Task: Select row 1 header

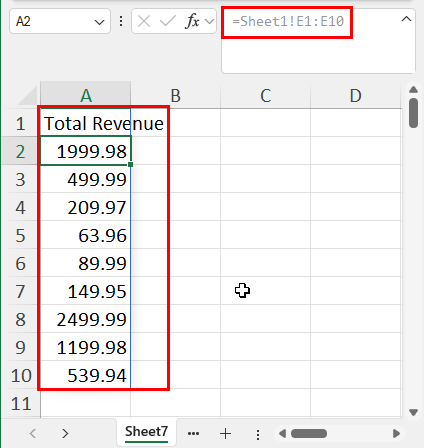Action: [x=20, y=123]
